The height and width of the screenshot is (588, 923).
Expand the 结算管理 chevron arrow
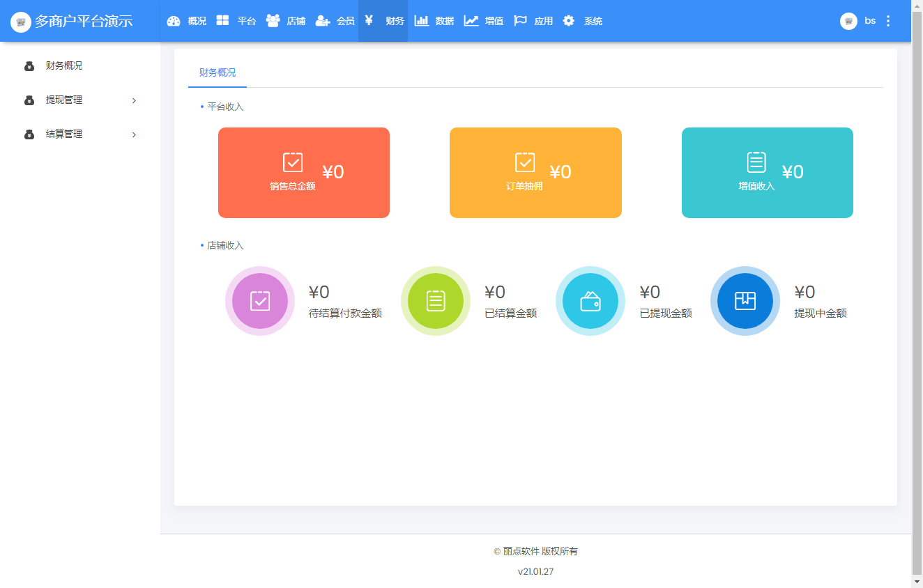tap(134, 134)
